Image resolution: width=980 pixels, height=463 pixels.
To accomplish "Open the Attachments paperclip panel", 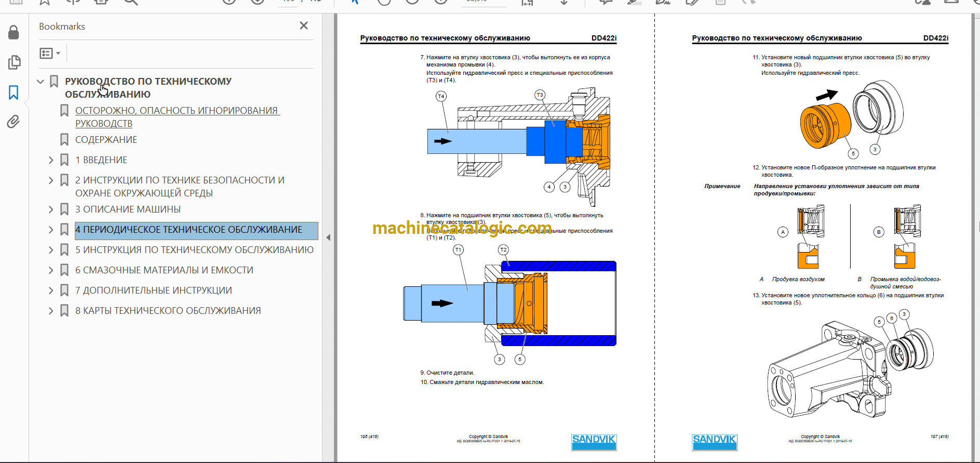I will (x=14, y=122).
